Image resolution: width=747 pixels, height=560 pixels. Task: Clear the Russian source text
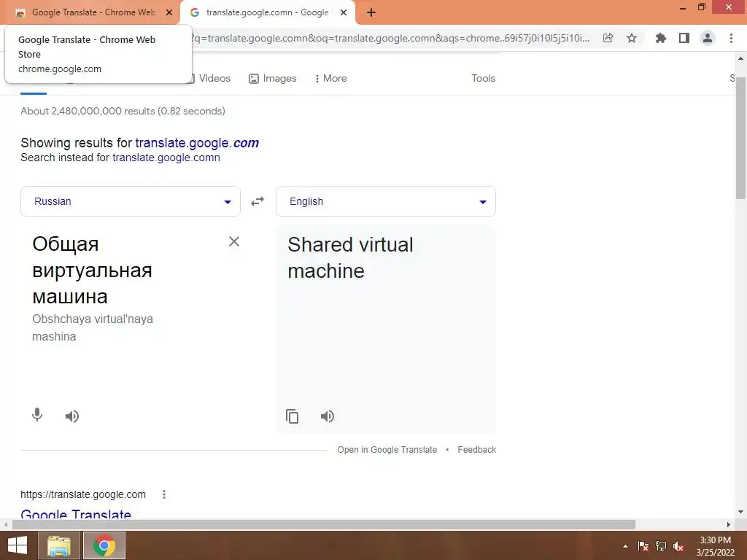point(234,241)
